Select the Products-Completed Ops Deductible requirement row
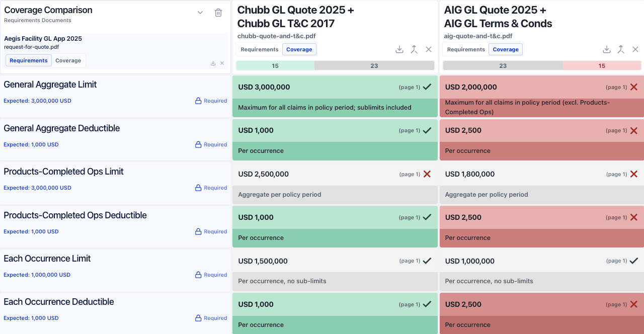Image resolution: width=644 pixels, height=334 pixels. pyautogui.click(x=115, y=227)
